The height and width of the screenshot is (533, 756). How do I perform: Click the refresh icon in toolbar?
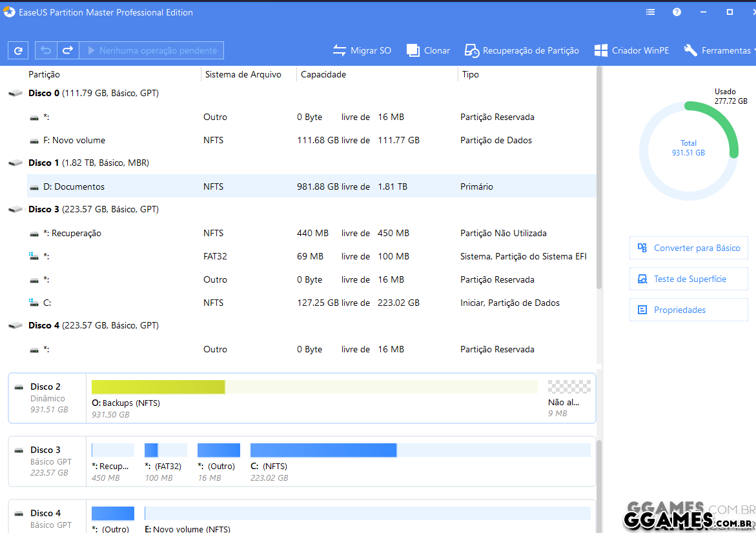tap(18, 50)
